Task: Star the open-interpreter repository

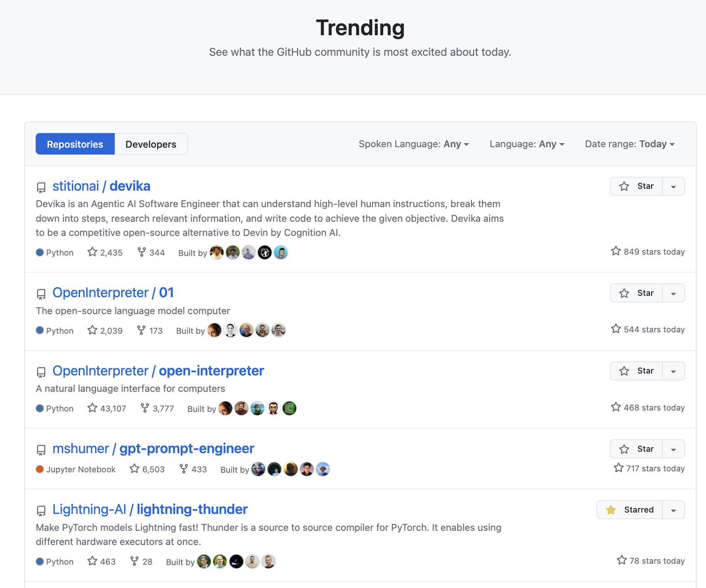Action: 636,371
